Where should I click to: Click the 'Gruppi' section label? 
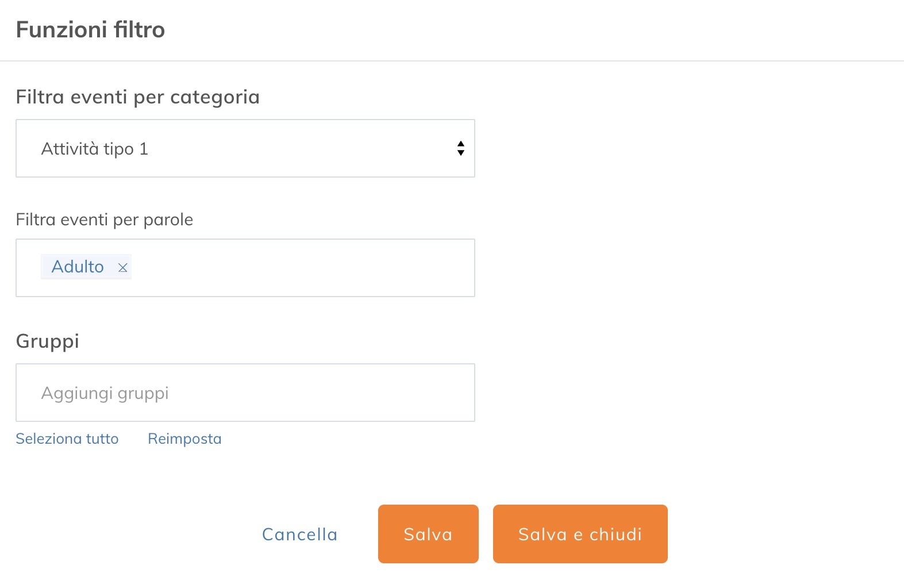pyautogui.click(x=47, y=341)
